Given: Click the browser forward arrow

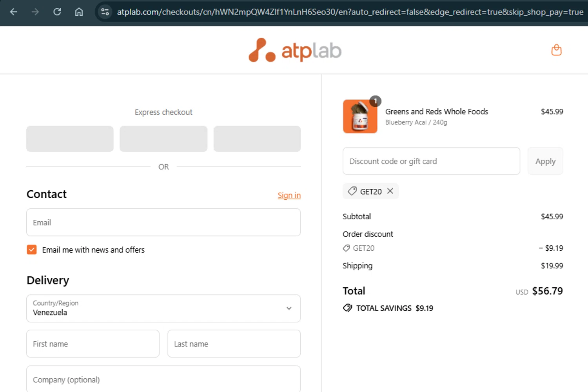Looking at the screenshot, I should click(x=35, y=12).
